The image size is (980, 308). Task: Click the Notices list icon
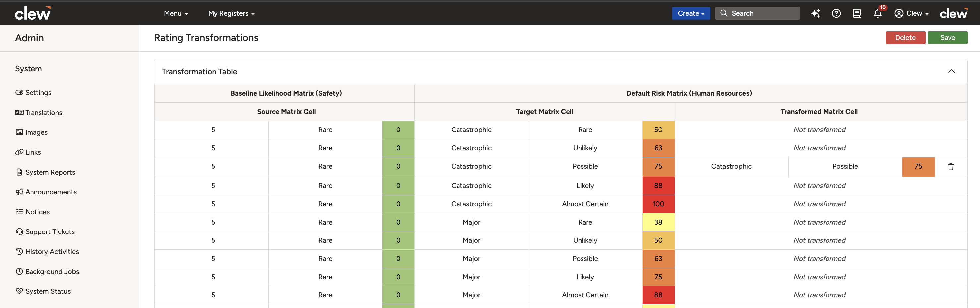[19, 211]
